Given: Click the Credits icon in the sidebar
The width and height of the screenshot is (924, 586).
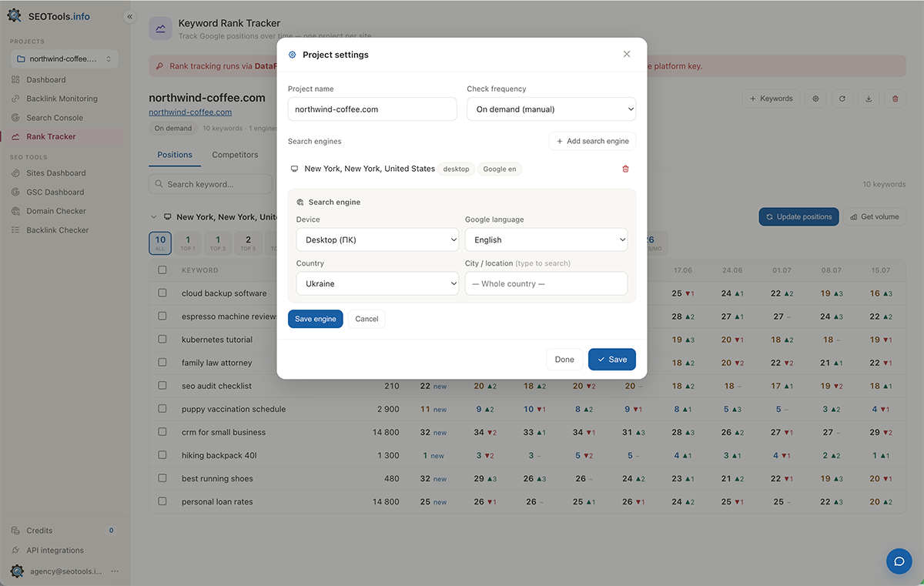Looking at the screenshot, I should coord(16,531).
